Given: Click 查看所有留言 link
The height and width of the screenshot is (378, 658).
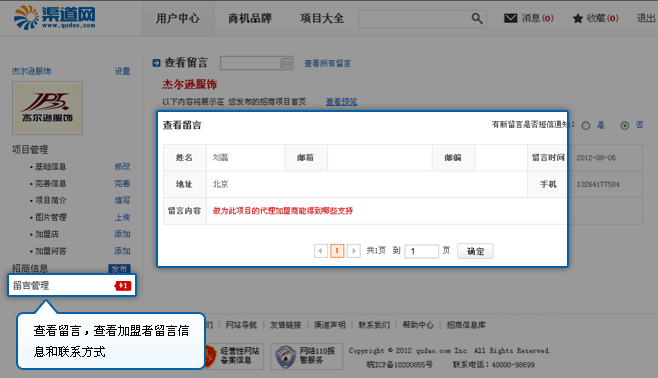Looking at the screenshot, I should (x=327, y=63).
